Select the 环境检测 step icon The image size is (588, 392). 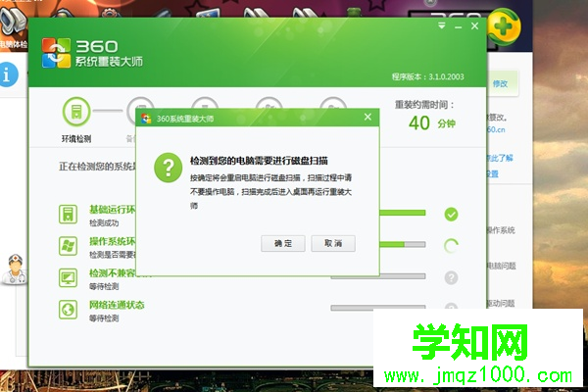click(x=76, y=112)
